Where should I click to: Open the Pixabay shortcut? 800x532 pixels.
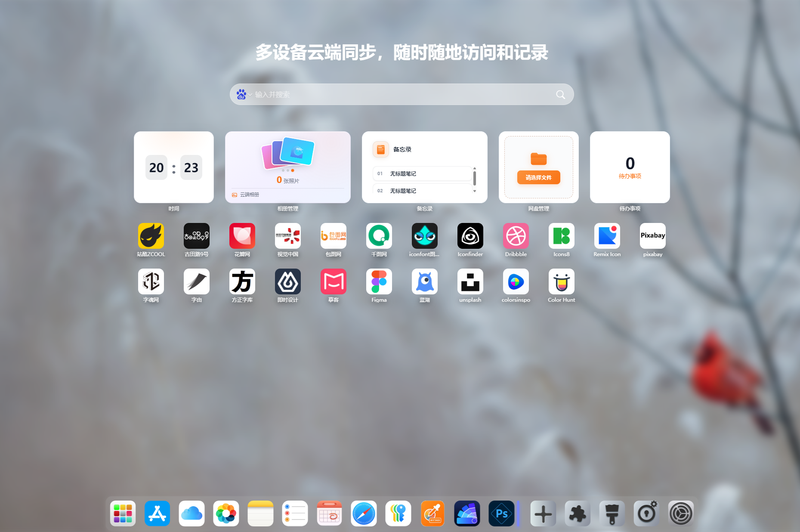[653, 236]
